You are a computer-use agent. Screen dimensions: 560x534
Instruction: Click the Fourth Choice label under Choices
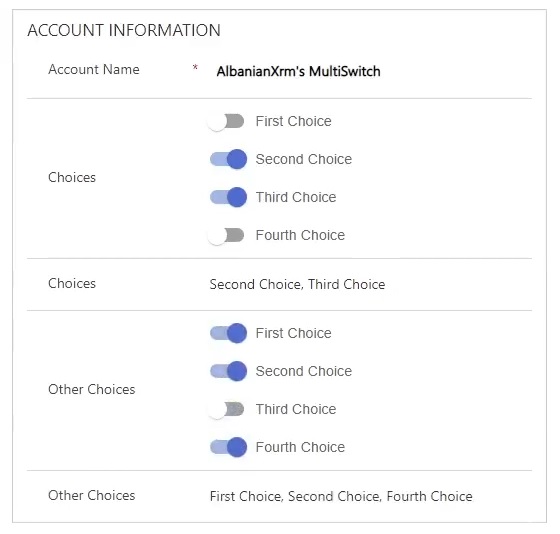click(x=300, y=235)
